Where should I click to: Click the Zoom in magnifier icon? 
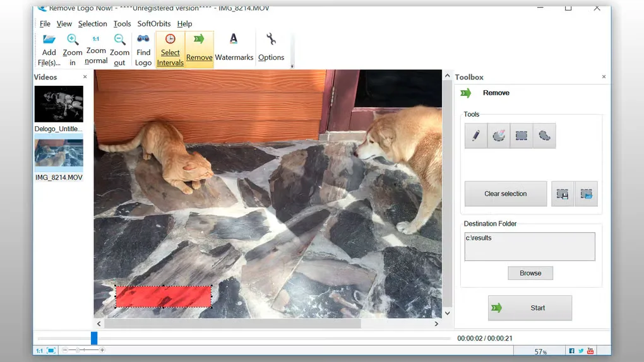[x=72, y=39]
